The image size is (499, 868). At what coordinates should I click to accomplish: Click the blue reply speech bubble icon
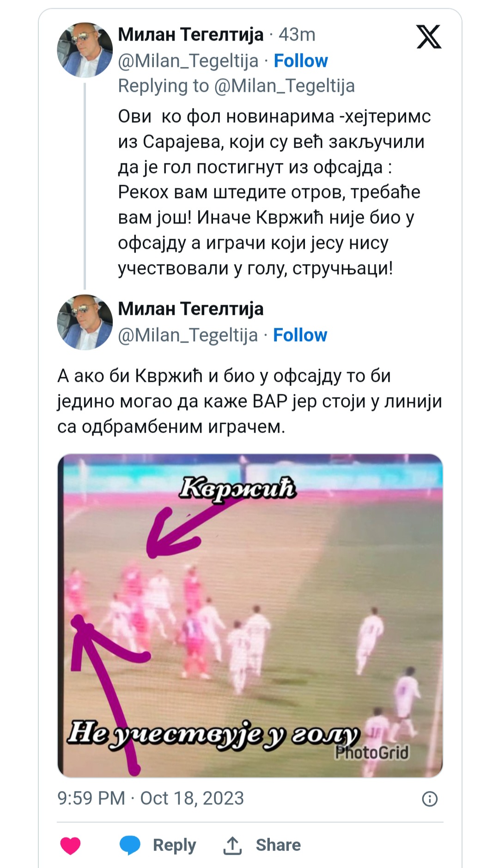pos(130,845)
